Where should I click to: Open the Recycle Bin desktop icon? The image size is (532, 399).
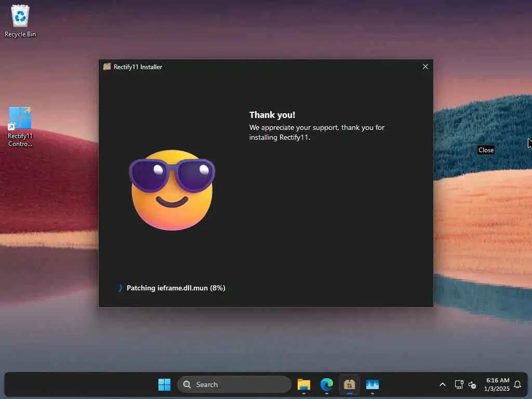[20, 21]
